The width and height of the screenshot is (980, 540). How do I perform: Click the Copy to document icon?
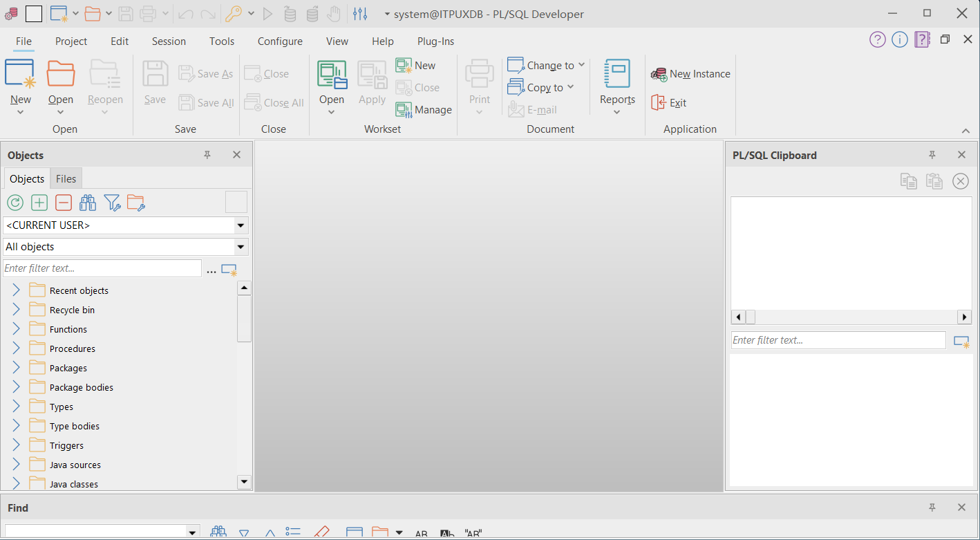(516, 88)
